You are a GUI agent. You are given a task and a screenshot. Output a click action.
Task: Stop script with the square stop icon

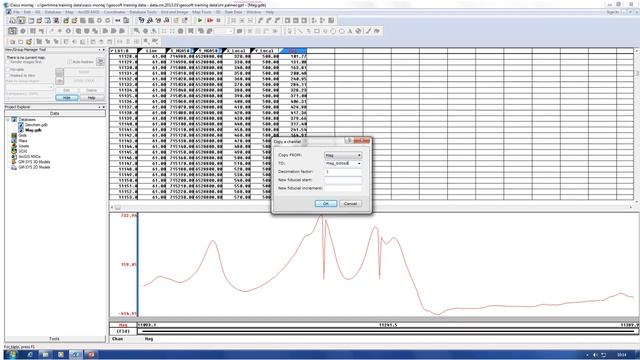pyautogui.click(x=219, y=20)
